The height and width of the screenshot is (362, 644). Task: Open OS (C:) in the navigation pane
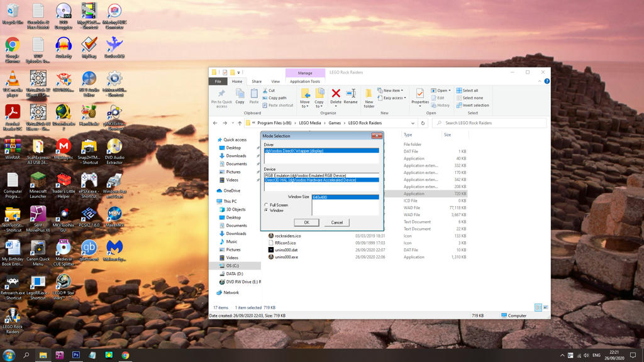(232, 266)
